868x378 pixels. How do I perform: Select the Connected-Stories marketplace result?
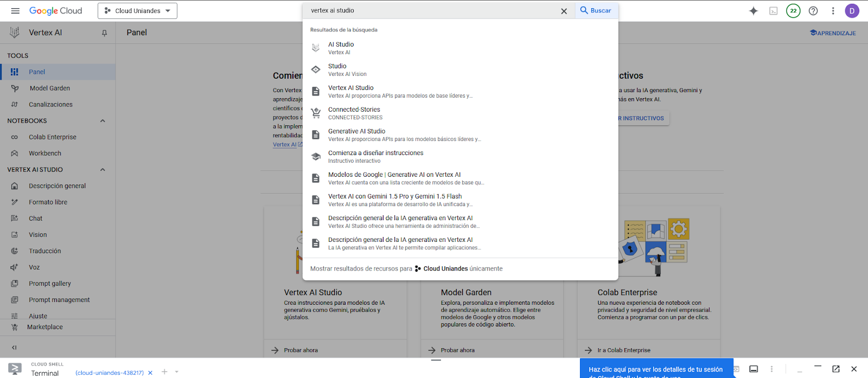pyautogui.click(x=460, y=113)
